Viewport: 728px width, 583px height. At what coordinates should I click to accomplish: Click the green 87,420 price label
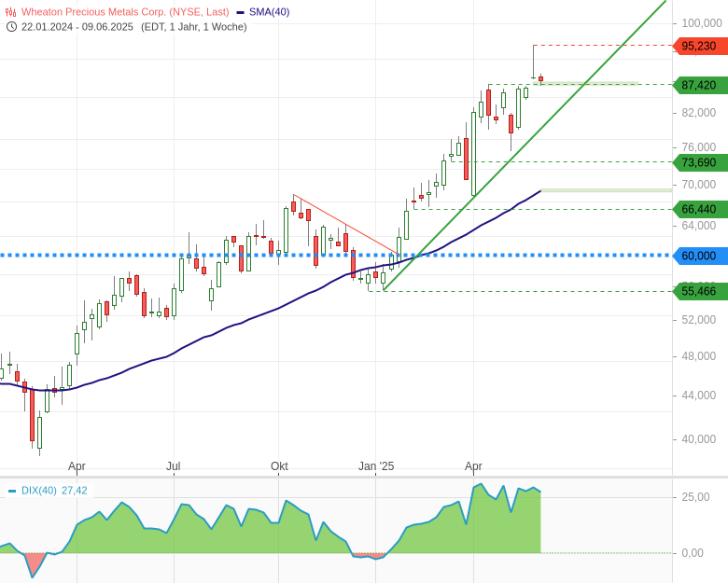pos(701,85)
